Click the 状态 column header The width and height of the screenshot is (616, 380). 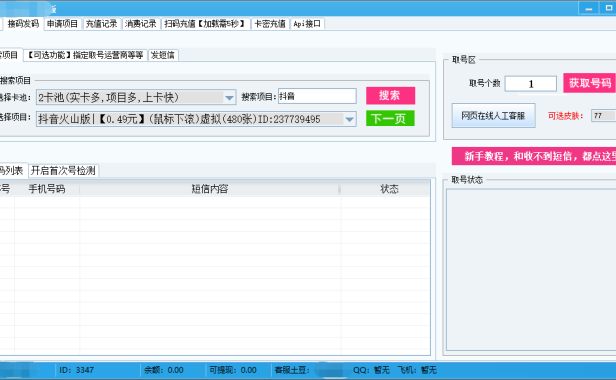(x=389, y=189)
